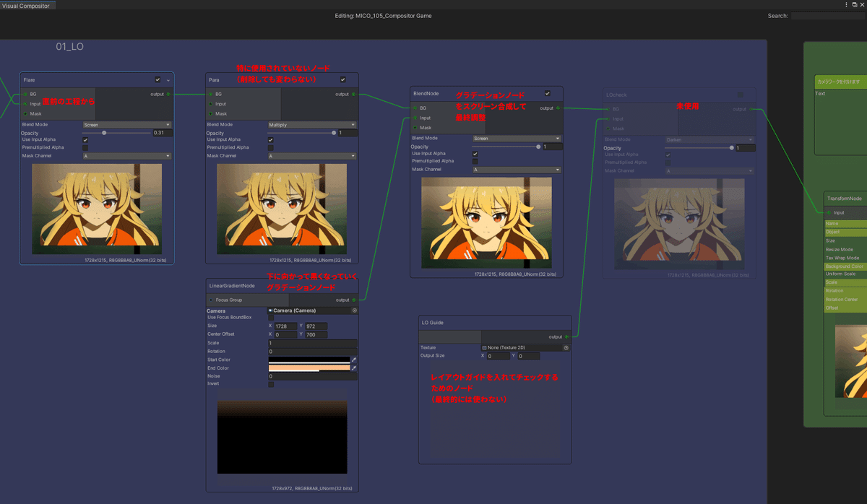Click the BlendNode preview thumbnail
867x504 pixels.
(486, 222)
